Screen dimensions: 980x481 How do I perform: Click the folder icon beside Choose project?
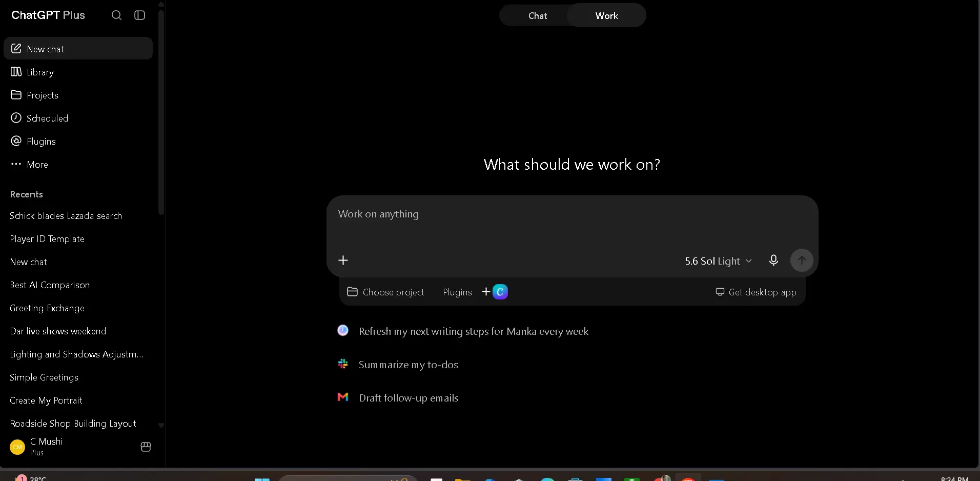pyautogui.click(x=352, y=292)
